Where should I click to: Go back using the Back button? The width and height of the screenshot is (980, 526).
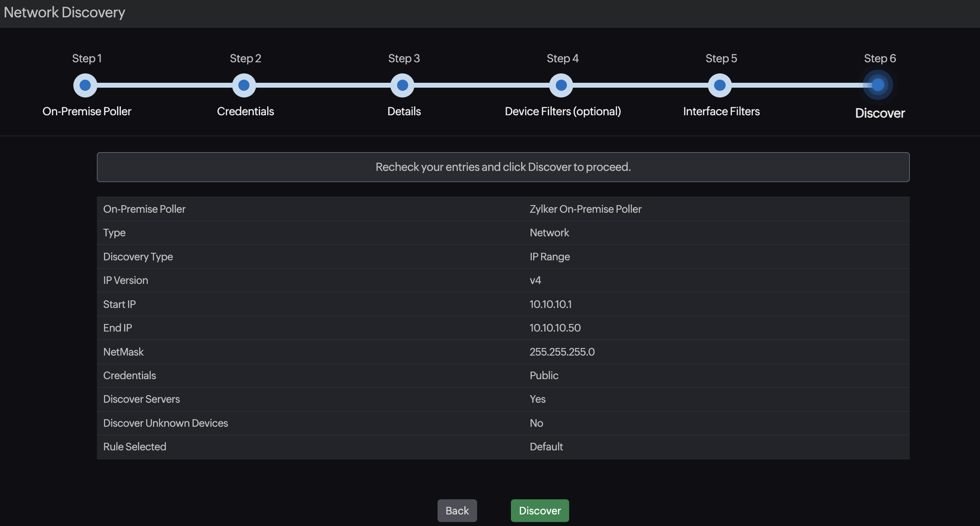coord(457,510)
